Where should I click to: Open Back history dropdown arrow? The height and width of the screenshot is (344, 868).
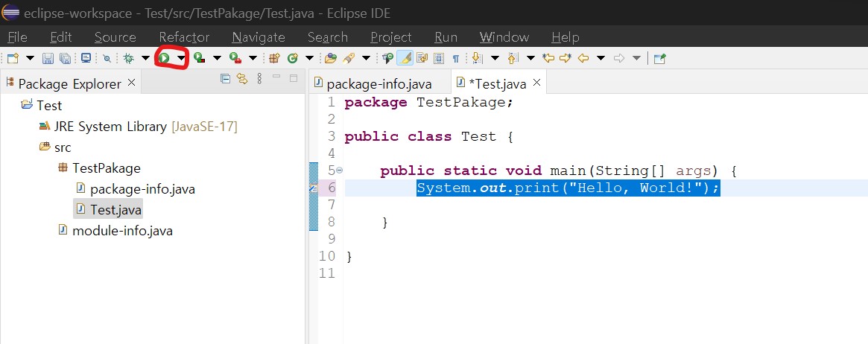coord(601,58)
